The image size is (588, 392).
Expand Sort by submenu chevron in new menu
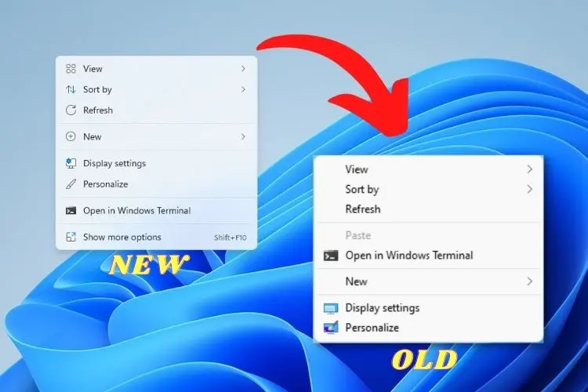(243, 89)
